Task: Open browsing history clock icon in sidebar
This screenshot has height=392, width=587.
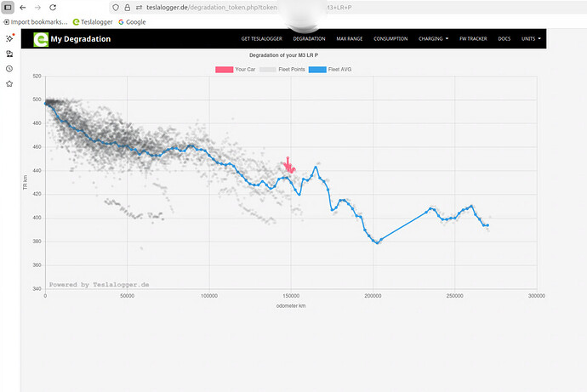Action: (9, 69)
